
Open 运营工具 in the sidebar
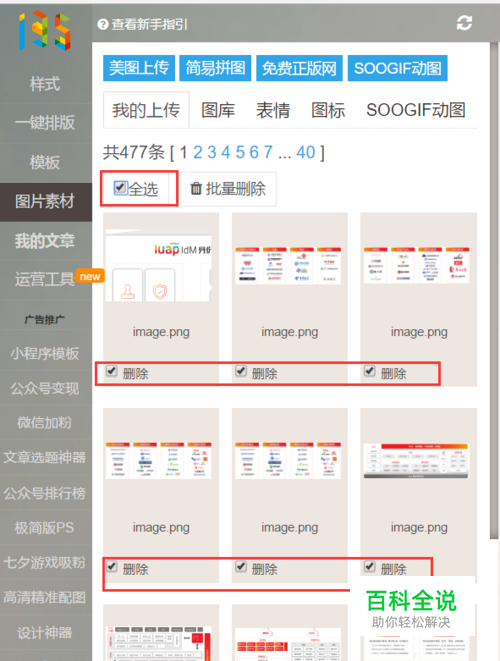pos(45,279)
